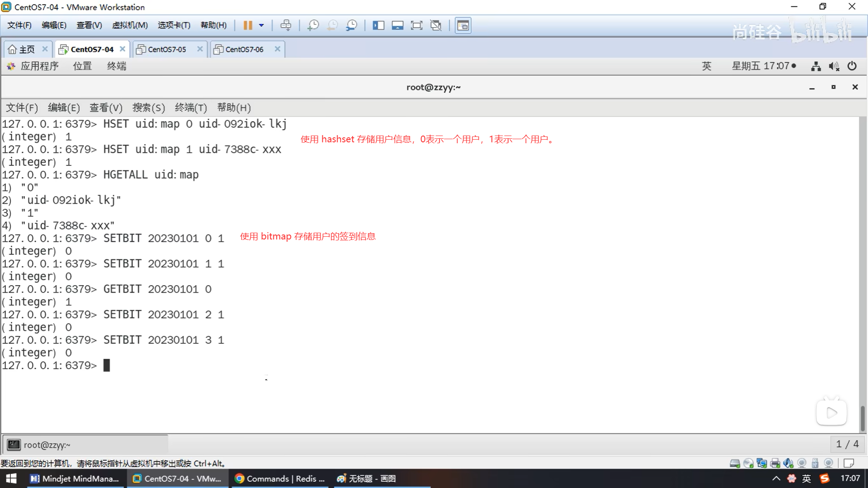
Task: Click the Pause virtual machine button
Action: [x=247, y=25]
